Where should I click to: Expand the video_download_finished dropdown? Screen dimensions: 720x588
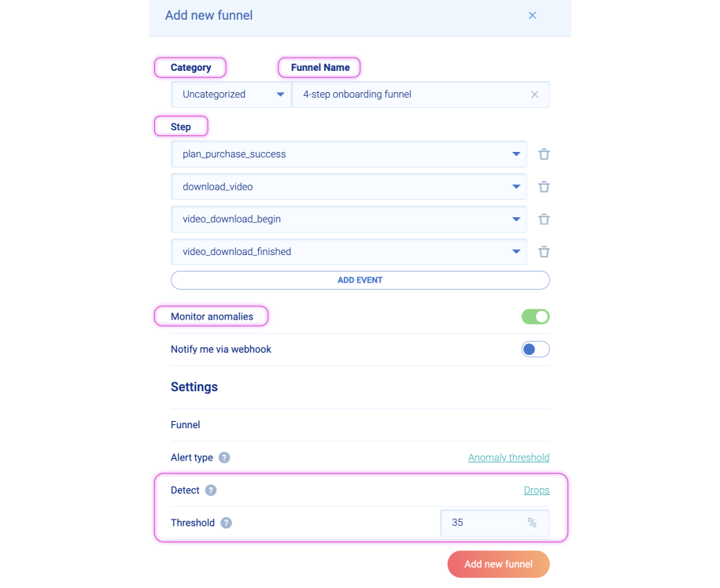(x=349, y=252)
